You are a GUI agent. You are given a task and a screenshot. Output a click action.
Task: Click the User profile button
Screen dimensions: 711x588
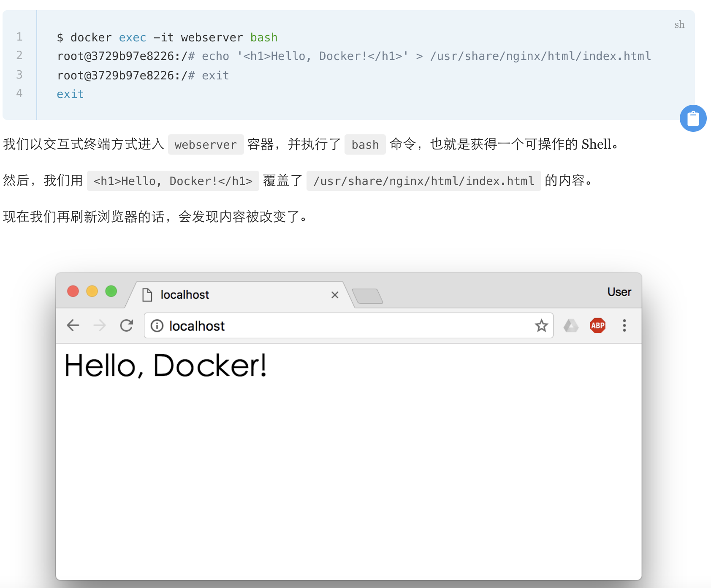click(x=619, y=292)
